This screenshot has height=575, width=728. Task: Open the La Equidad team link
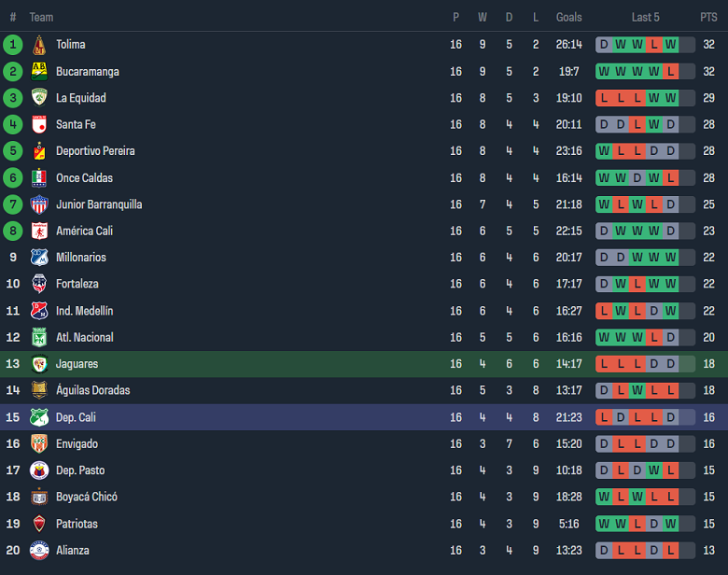pyautogui.click(x=81, y=98)
